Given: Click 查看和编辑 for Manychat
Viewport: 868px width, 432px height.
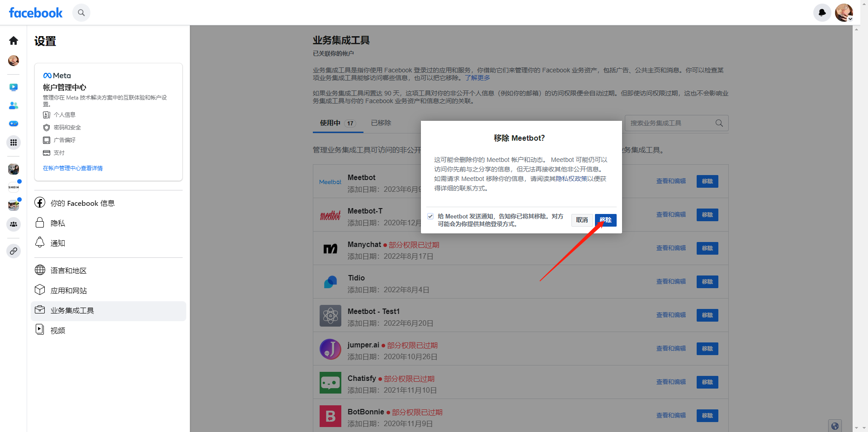Looking at the screenshot, I should pyautogui.click(x=671, y=248).
